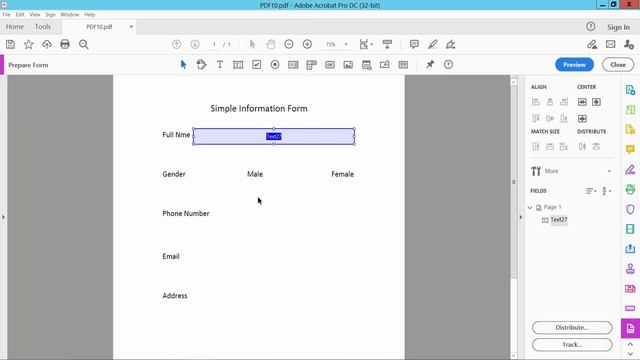Add a list box form field
Image resolution: width=640 pixels, height=360 pixels.
tap(293, 64)
